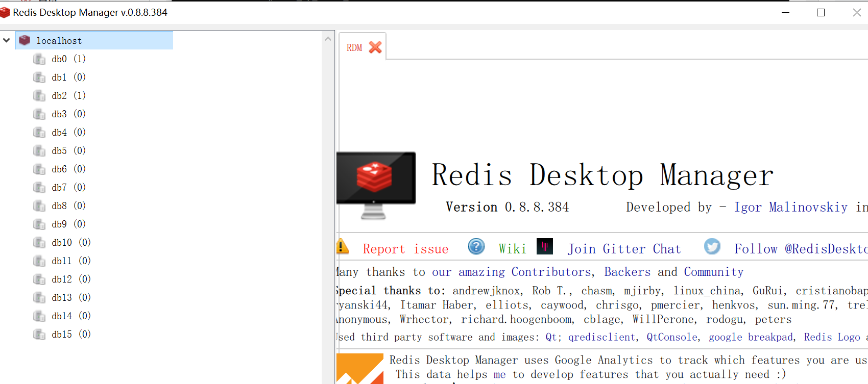Image resolution: width=868 pixels, height=384 pixels.
Task: Click the Twitter bird icon
Action: (x=712, y=246)
